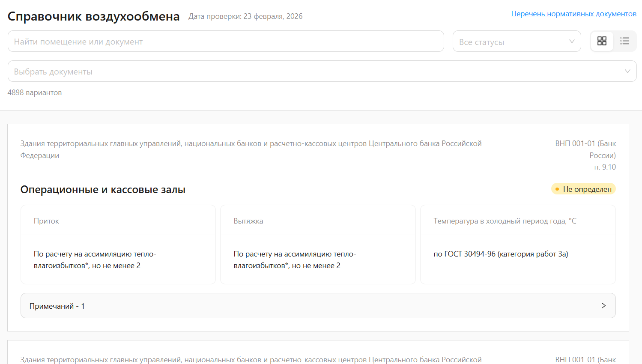Click ВНП 001-01 document reference in first card
Image resolution: width=642 pixels, height=364 pixels.
[x=585, y=149]
